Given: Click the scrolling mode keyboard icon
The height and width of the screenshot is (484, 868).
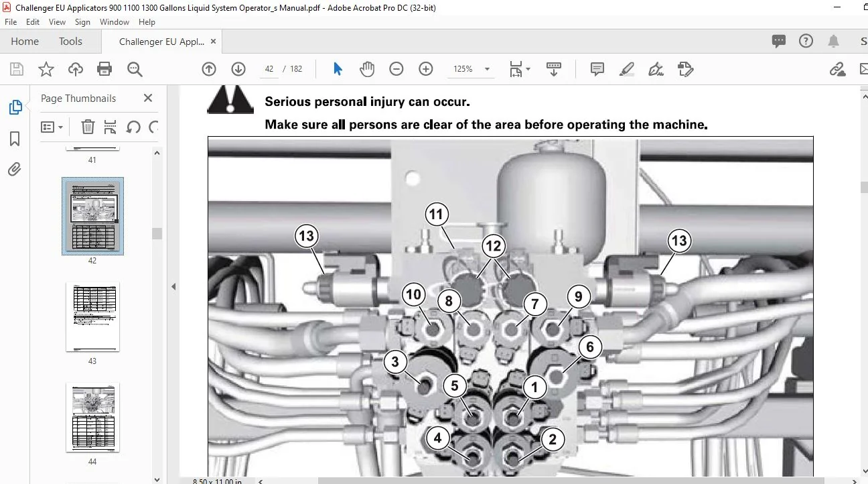Looking at the screenshot, I should (x=553, y=69).
